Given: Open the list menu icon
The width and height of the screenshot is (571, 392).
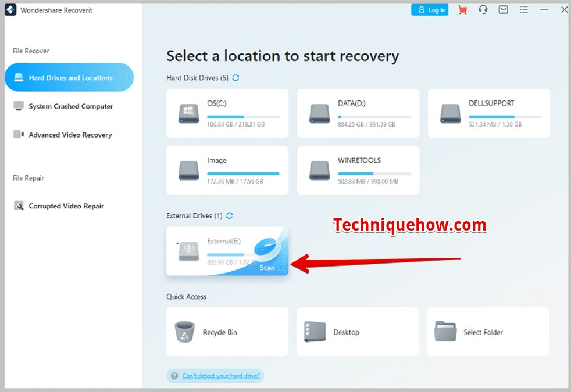Looking at the screenshot, I should 524,10.
